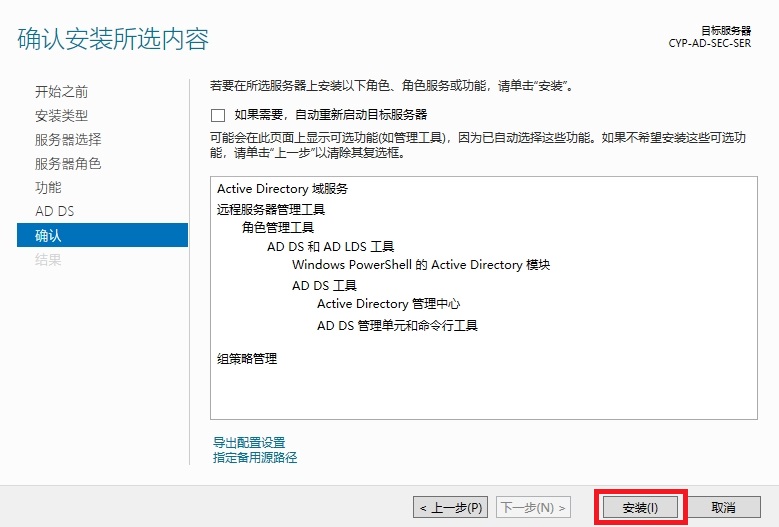Image resolution: width=779 pixels, height=527 pixels.
Task: Click the 下一步(N) next button
Action: [x=533, y=508]
